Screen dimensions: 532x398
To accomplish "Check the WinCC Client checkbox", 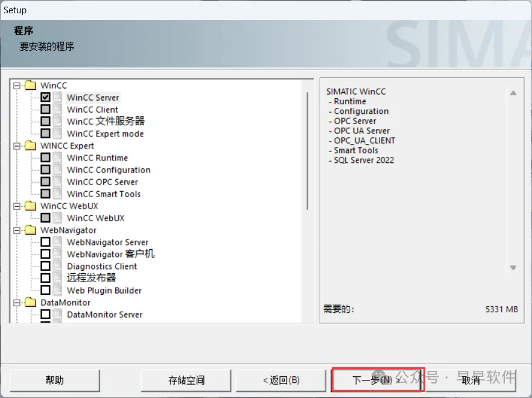I will coord(45,109).
